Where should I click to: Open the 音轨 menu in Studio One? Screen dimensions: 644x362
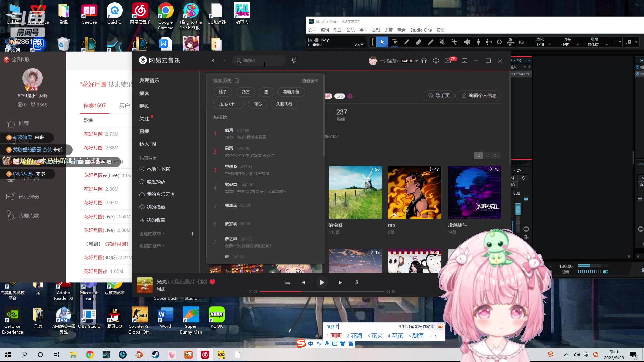click(x=350, y=30)
